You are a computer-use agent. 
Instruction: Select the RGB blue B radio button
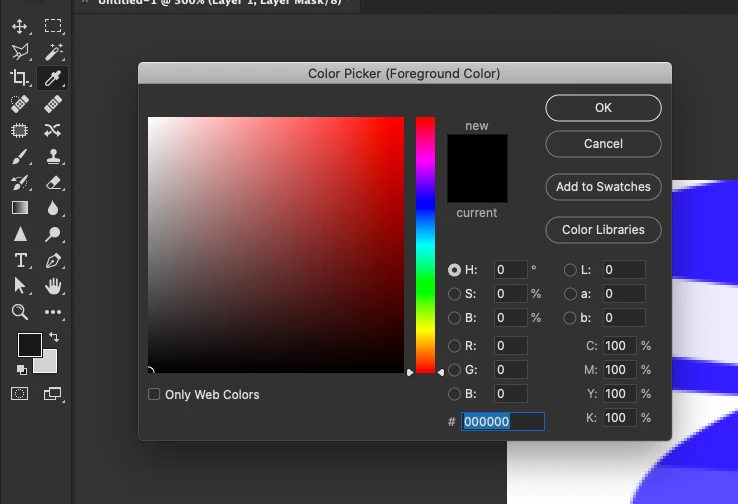point(454,393)
